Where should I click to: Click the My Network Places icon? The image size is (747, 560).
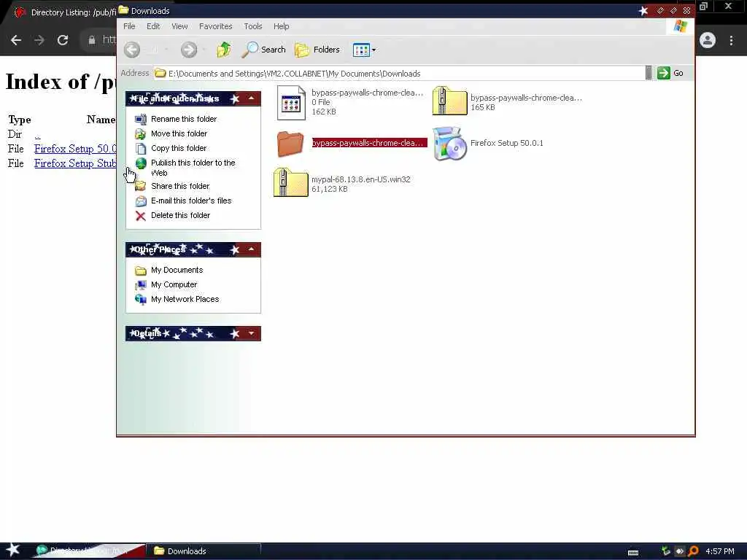pyautogui.click(x=141, y=299)
